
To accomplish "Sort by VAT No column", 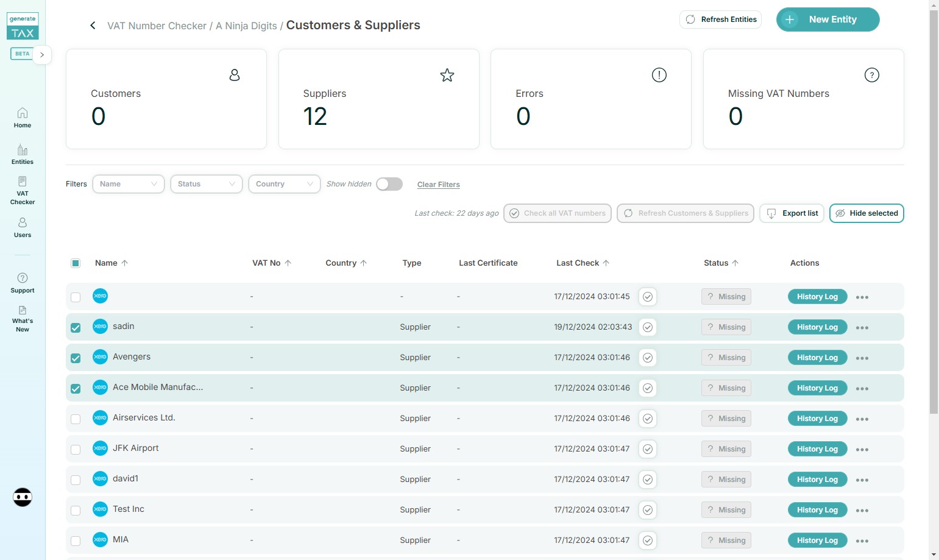I will pyautogui.click(x=272, y=263).
